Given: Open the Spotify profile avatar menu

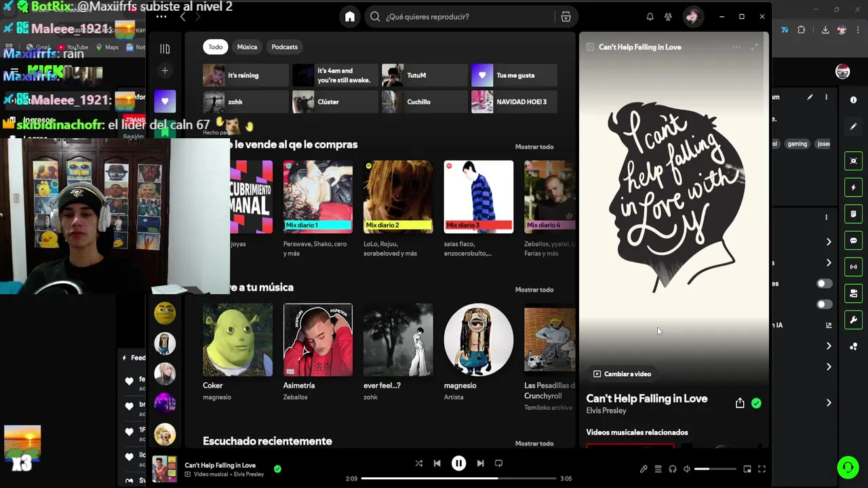Looking at the screenshot, I should click(x=692, y=17).
